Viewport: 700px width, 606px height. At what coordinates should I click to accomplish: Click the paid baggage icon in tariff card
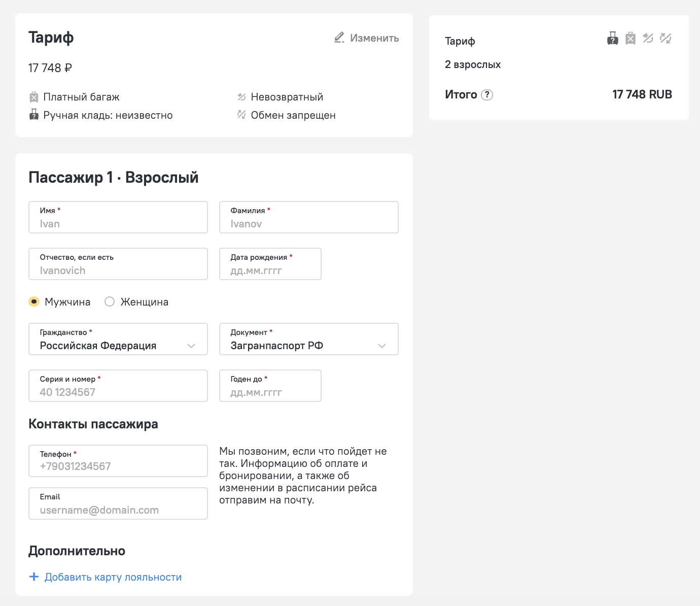(x=34, y=97)
